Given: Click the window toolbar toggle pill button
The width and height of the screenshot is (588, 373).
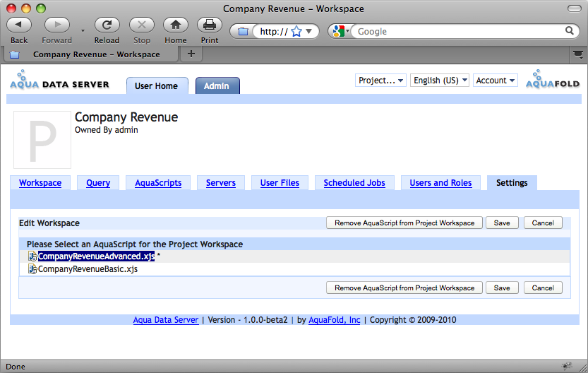Looking at the screenshot, I should tap(574, 8).
